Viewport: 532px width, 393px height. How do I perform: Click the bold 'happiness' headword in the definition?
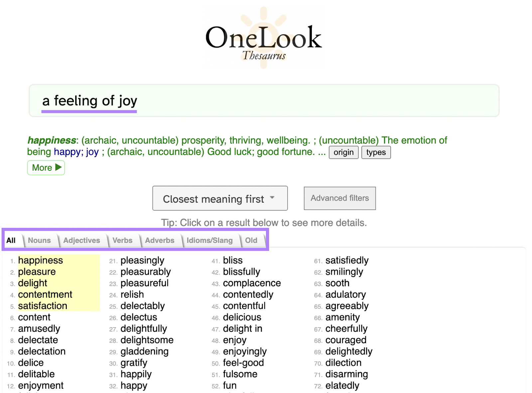(52, 141)
